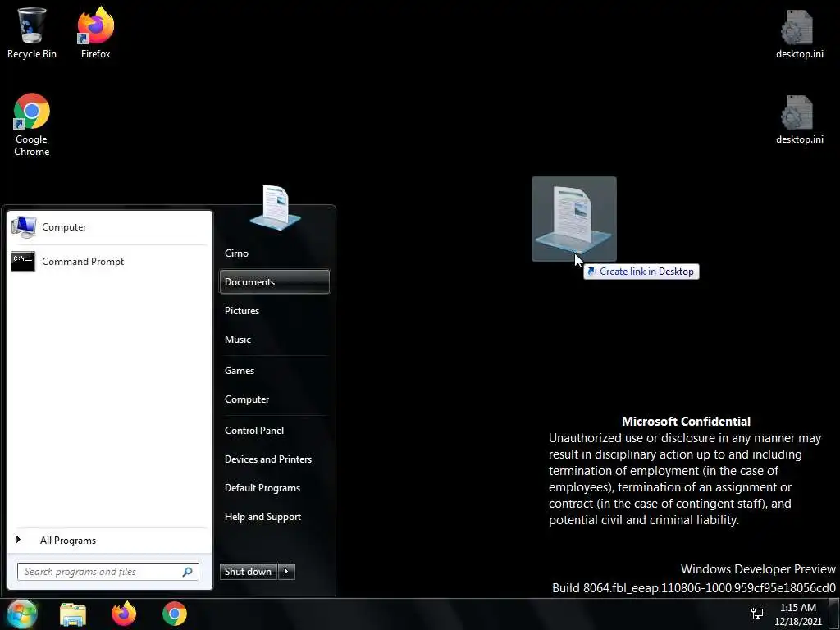Open Default Programs
The height and width of the screenshot is (630, 840).
[x=274, y=489]
